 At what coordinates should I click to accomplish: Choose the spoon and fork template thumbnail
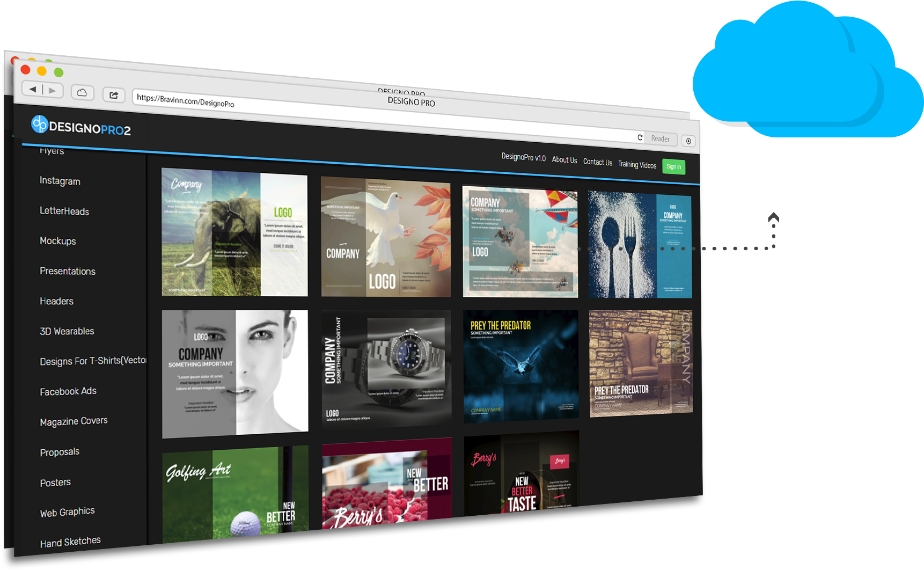tap(640, 245)
